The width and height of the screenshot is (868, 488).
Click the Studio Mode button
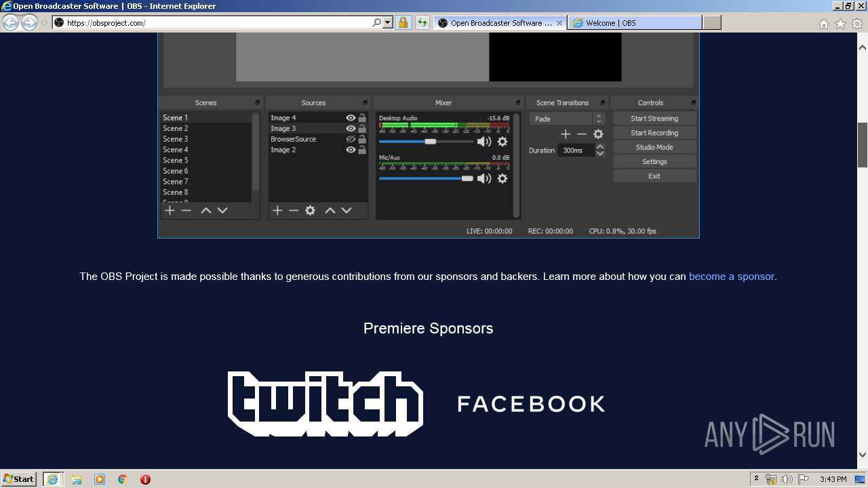point(654,147)
